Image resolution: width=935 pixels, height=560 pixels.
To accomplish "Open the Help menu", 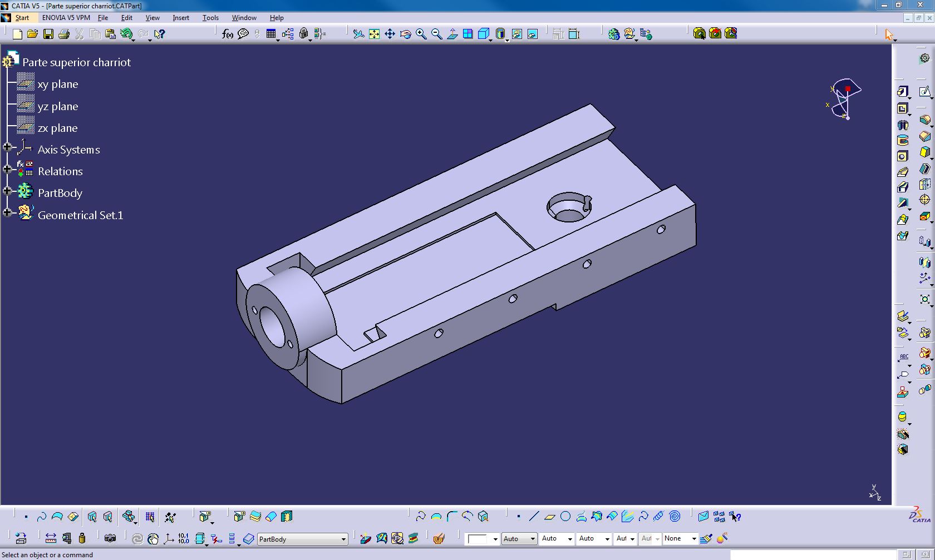I will pyautogui.click(x=277, y=18).
